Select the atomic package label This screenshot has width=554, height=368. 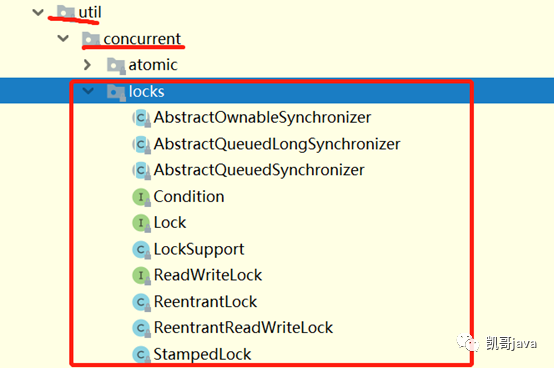pos(153,65)
